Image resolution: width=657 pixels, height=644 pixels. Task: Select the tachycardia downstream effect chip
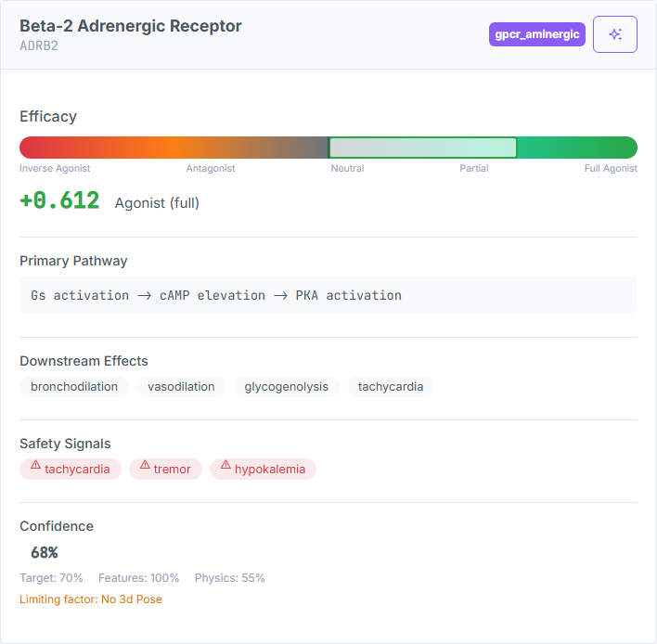(391, 386)
